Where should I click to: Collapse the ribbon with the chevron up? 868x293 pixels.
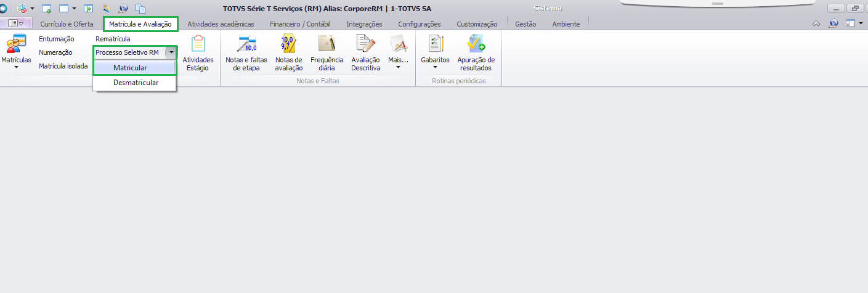(816, 24)
